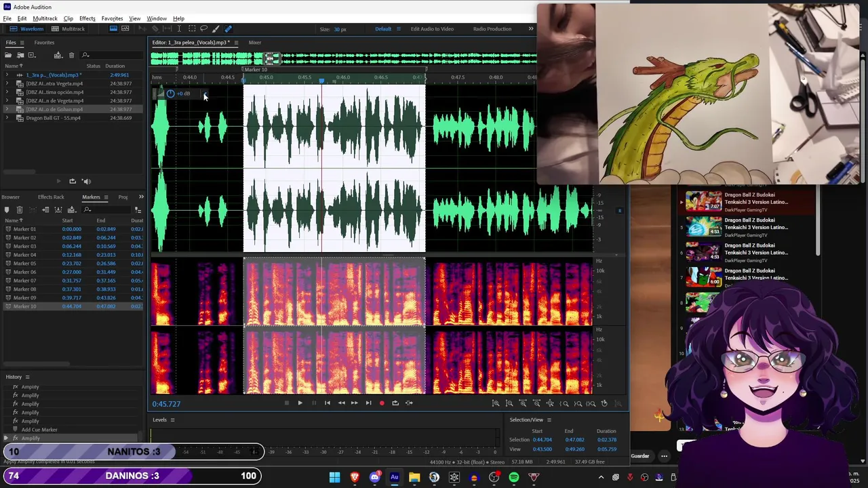This screenshot has width=868, height=488.
Task: Show more workspaces with double arrow
Action: pyautogui.click(x=531, y=29)
